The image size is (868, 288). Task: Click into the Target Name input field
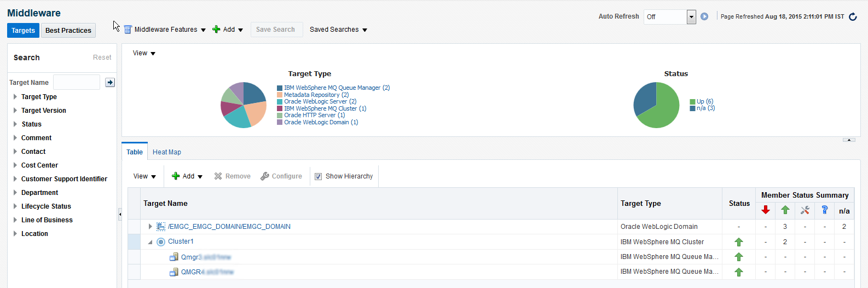pyautogui.click(x=77, y=82)
